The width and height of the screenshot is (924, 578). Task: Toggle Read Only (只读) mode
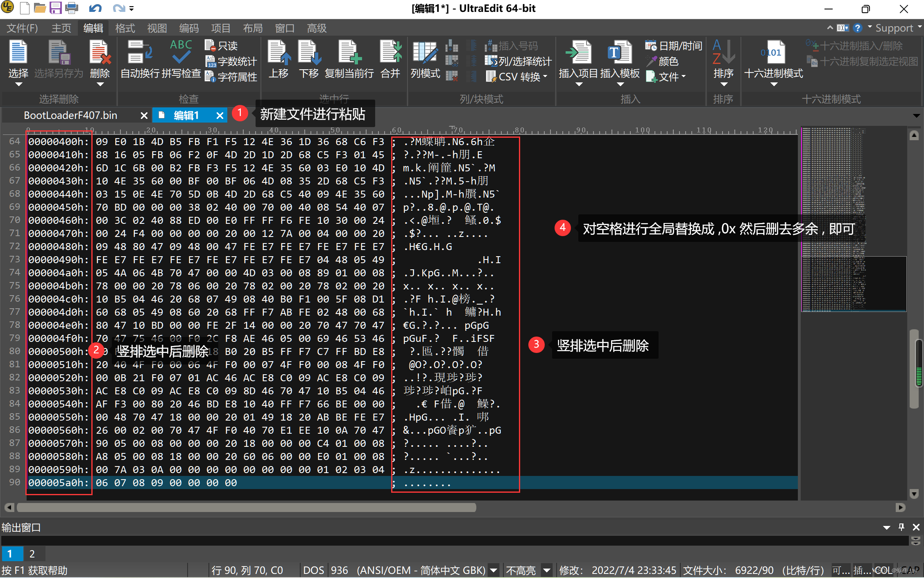point(222,46)
